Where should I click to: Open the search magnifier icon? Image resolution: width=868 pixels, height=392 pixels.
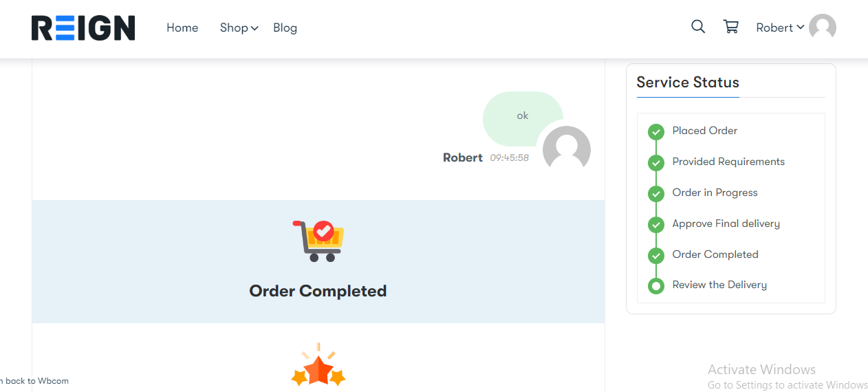coord(698,27)
